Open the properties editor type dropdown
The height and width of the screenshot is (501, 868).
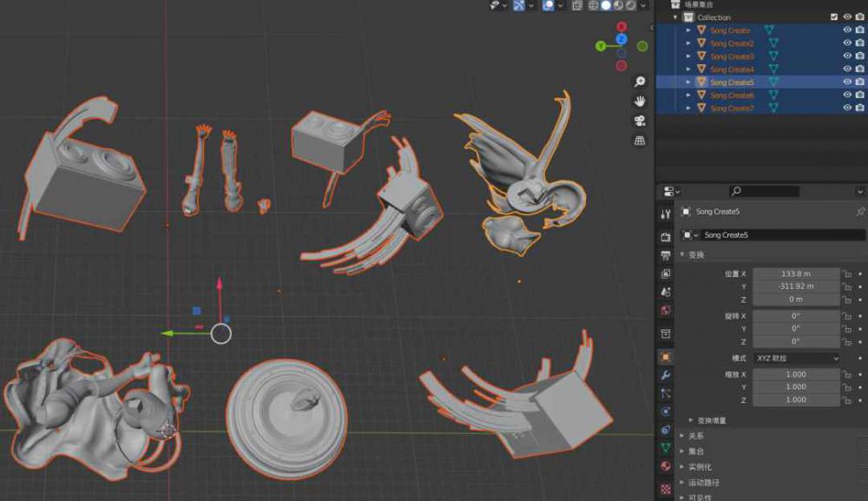click(671, 192)
